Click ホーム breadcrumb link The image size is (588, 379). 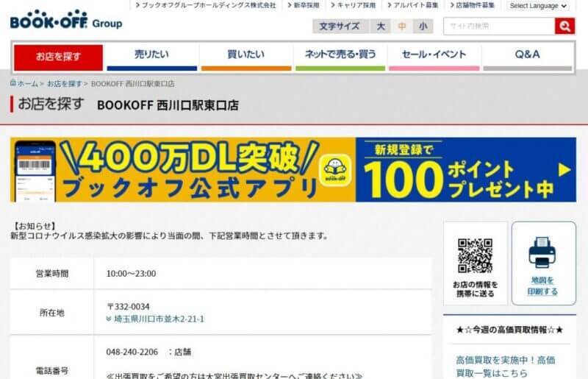(27, 83)
